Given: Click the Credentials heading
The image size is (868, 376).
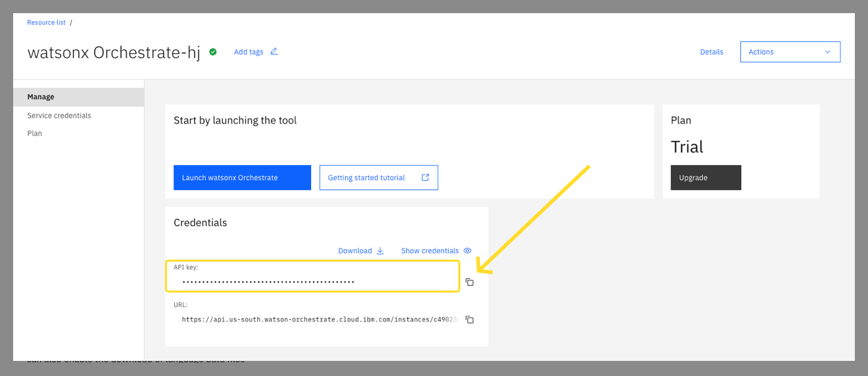Looking at the screenshot, I should click(x=200, y=223).
